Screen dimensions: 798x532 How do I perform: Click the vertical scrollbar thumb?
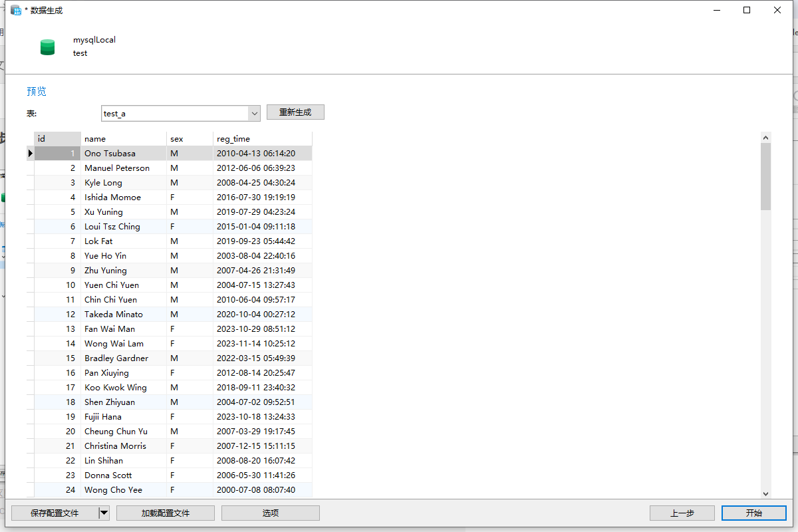point(765,176)
